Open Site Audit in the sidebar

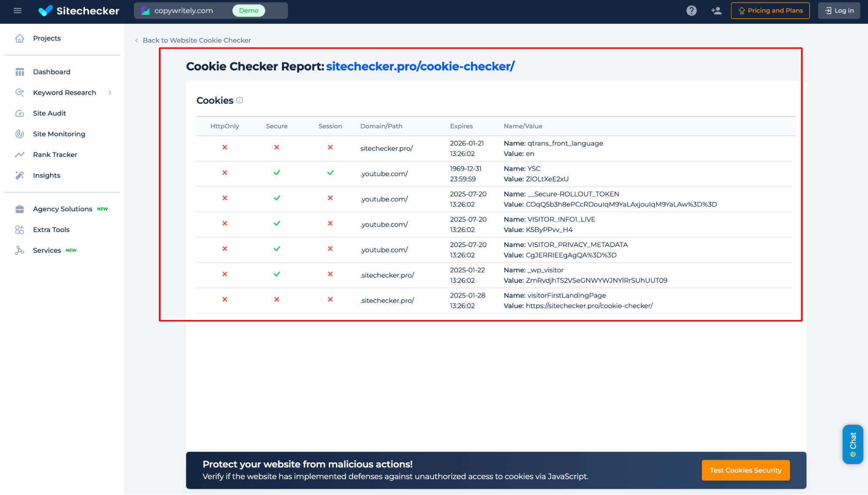tap(50, 113)
